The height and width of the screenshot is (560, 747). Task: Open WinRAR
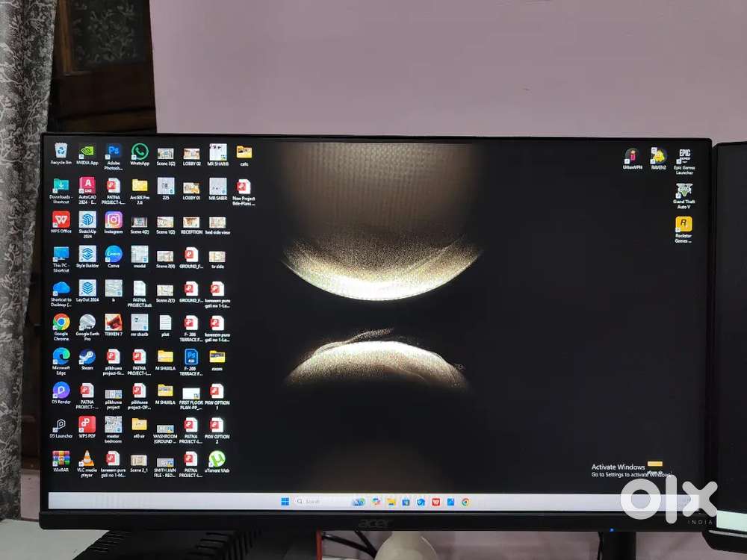[61, 457]
